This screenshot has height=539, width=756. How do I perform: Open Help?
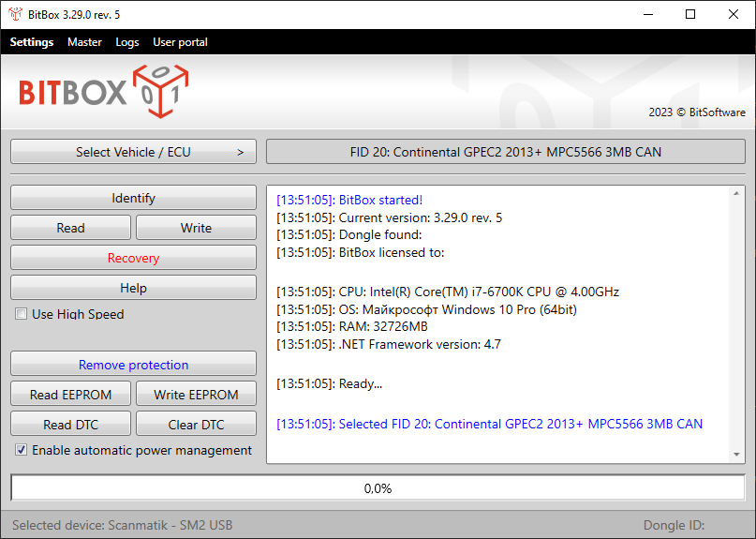[134, 288]
